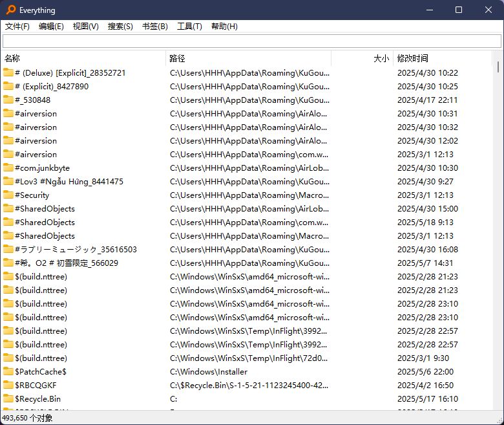
Task: Click folder icon of #希。O2 # 初雪限定_566029
Action: coord(8,263)
